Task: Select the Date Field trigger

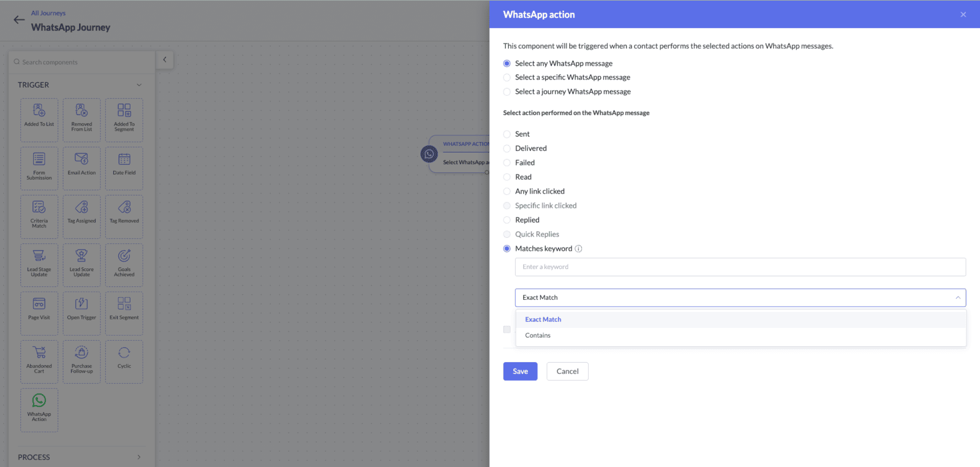Action: pos(124,169)
